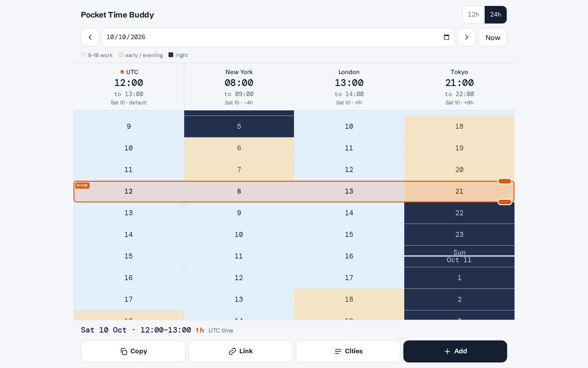The width and height of the screenshot is (588, 368).
Task: Click the 1h duration label
Action: pyautogui.click(x=200, y=330)
